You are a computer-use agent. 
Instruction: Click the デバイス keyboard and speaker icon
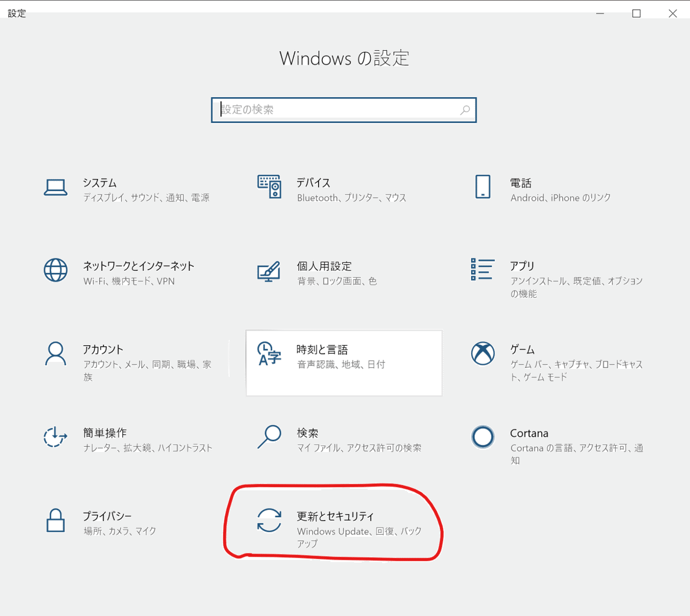[x=269, y=187]
